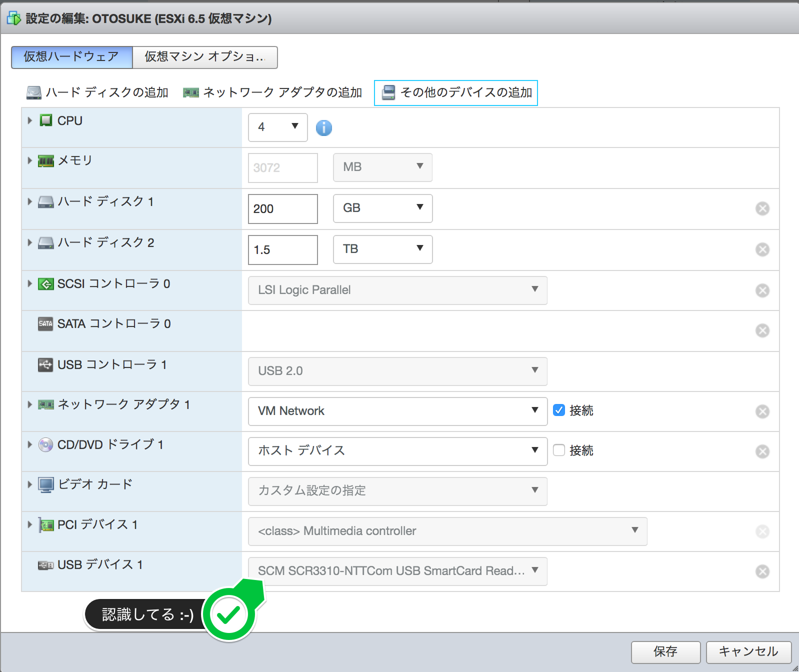Remove SATA Controller 0 with its X icon
The width and height of the screenshot is (799, 672).
(762, 330)
